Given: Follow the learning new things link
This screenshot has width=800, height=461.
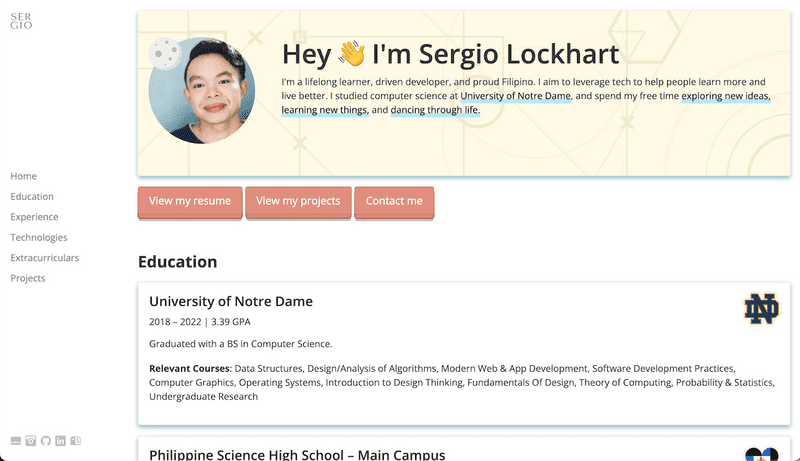Looking at the screenshot, I should 324,110.
